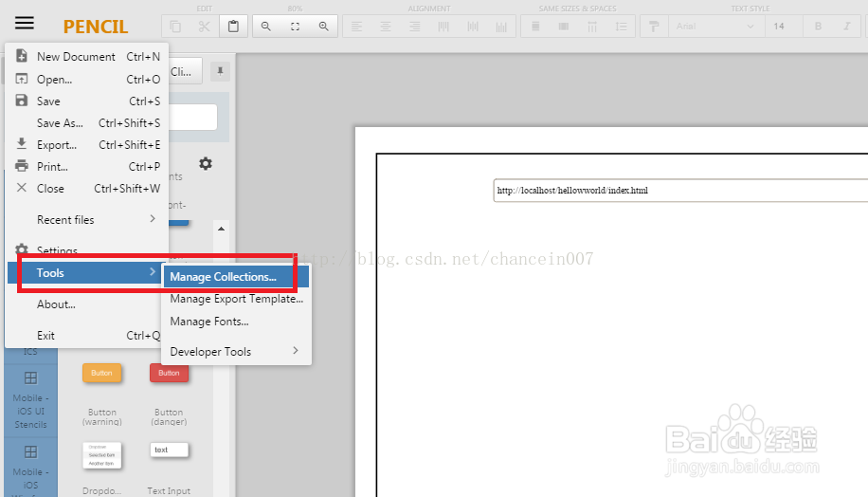Expand the Recent files submenu
Image resolution: width=868 pixels, height=497 pixels.
coord(87,219)
